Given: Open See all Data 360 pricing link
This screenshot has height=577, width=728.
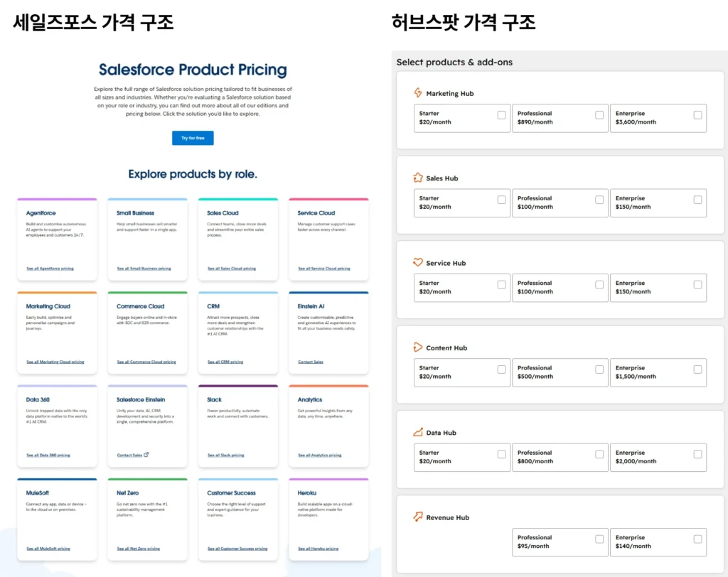Looking at the screenshot, I should (x=48, y=455).
